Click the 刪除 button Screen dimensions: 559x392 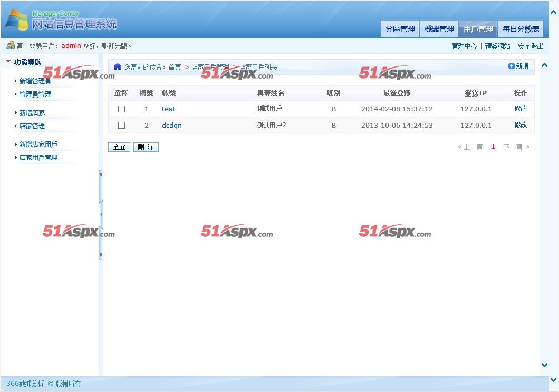pyautogui.click(x=146, y=147)
